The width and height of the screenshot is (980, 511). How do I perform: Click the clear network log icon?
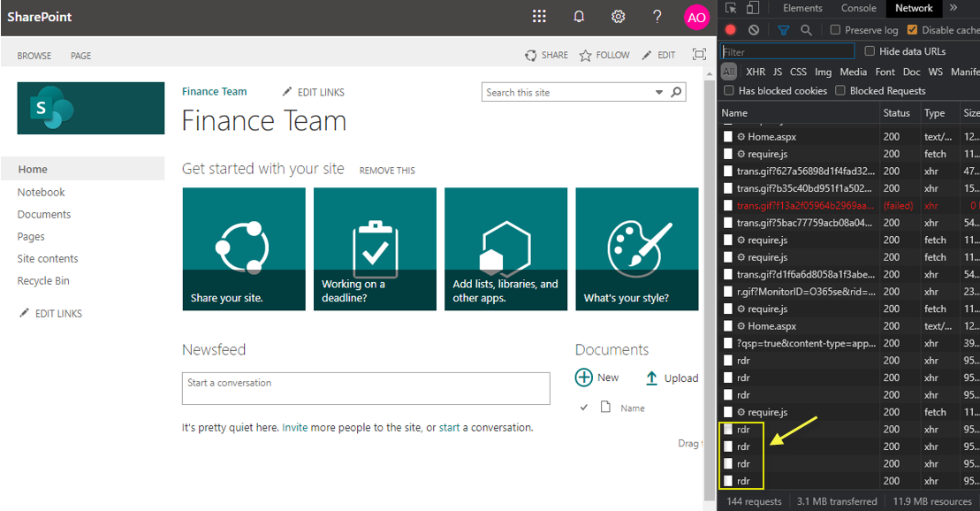754,29
